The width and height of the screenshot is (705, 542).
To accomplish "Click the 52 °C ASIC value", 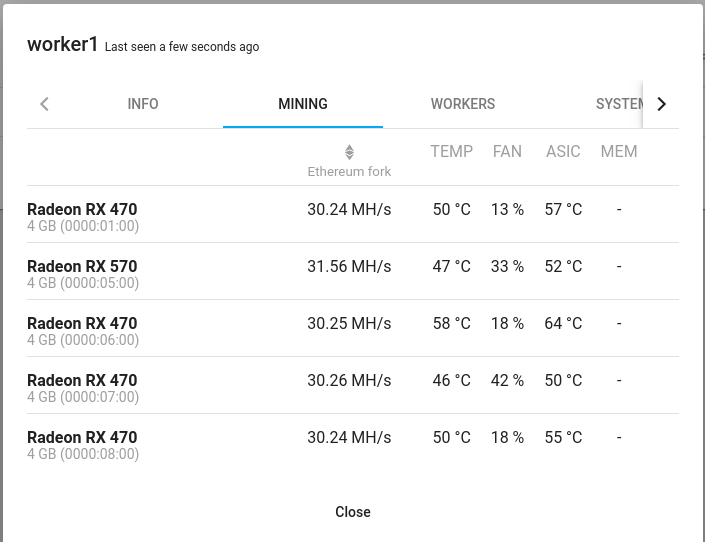I will (x=563, y=267).
